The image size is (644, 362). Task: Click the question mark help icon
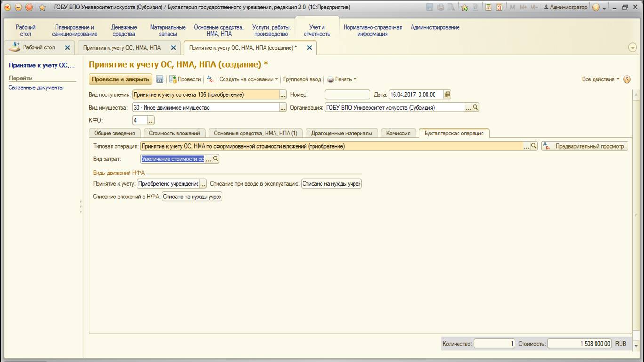point(627,79)
